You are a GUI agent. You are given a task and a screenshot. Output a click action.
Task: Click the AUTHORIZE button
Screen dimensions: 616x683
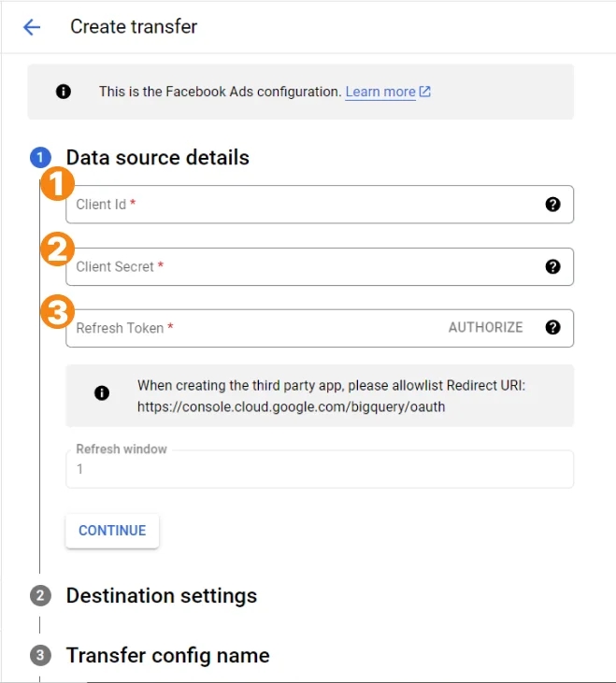485,327
